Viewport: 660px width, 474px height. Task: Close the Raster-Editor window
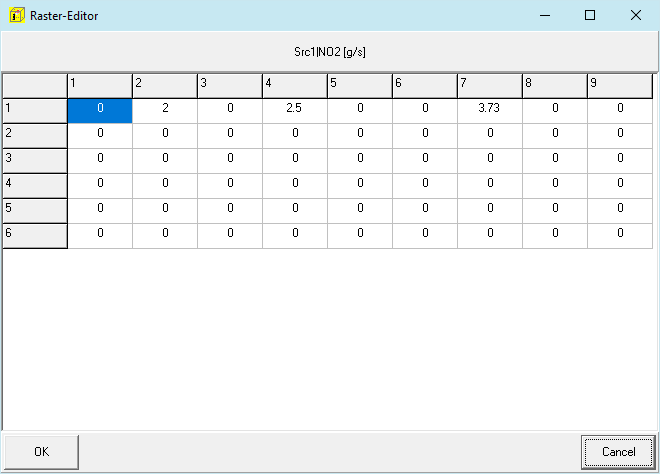636,15
